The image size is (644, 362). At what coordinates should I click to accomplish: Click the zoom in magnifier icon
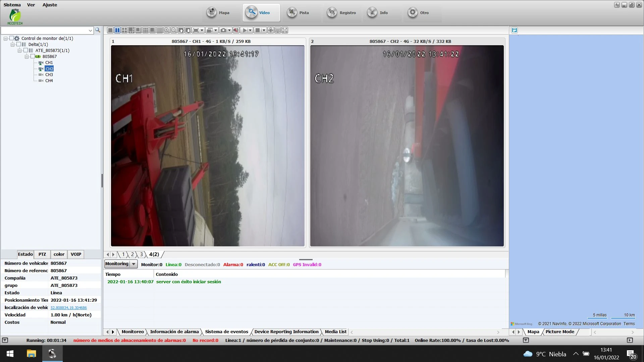(167, 30)
